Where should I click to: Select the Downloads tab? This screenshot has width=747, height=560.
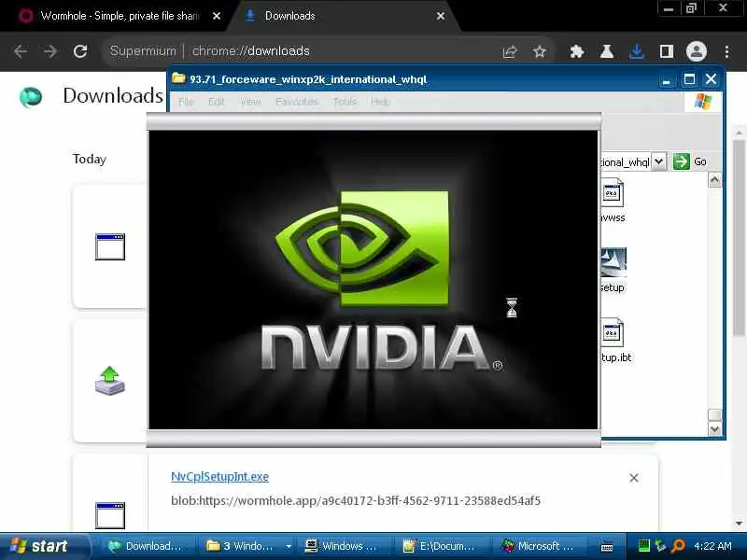(341, 16)
